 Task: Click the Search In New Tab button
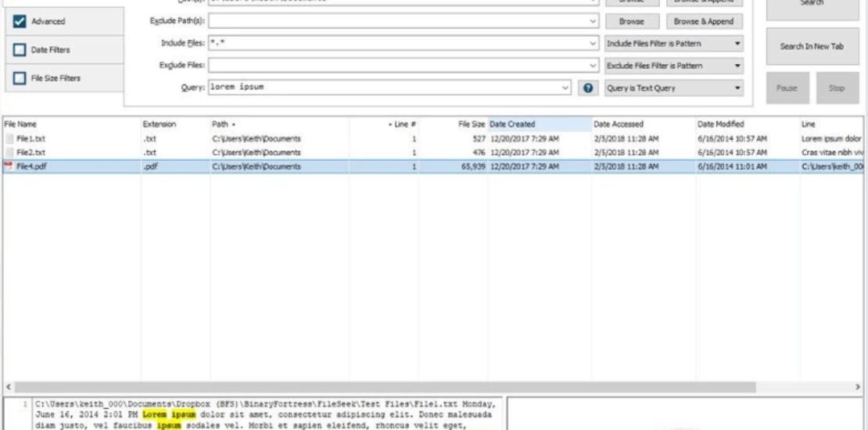[x=812, y=46]
